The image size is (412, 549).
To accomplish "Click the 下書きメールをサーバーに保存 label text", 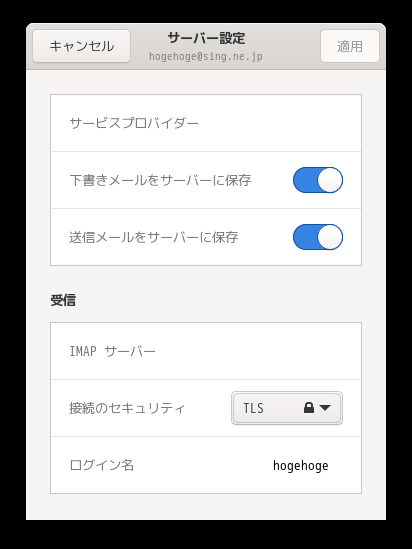I will point(160,180).
